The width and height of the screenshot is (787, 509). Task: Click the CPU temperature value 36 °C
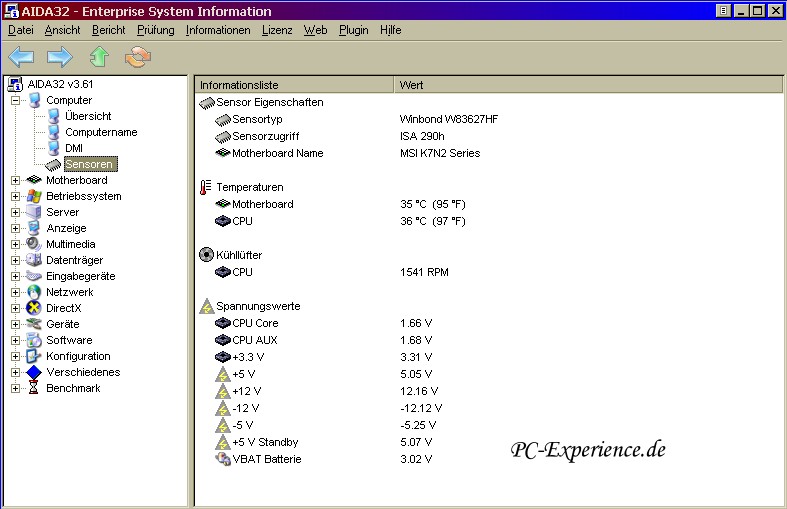click(433, 221)
